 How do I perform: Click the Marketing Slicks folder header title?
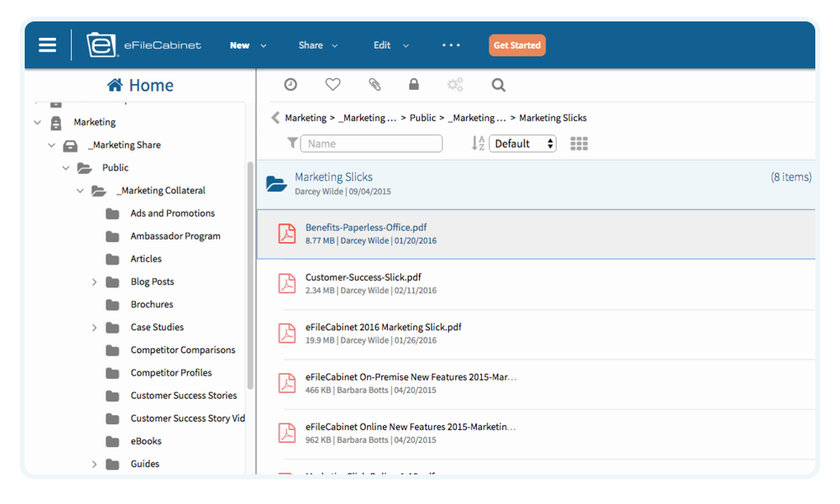[334, 177]
